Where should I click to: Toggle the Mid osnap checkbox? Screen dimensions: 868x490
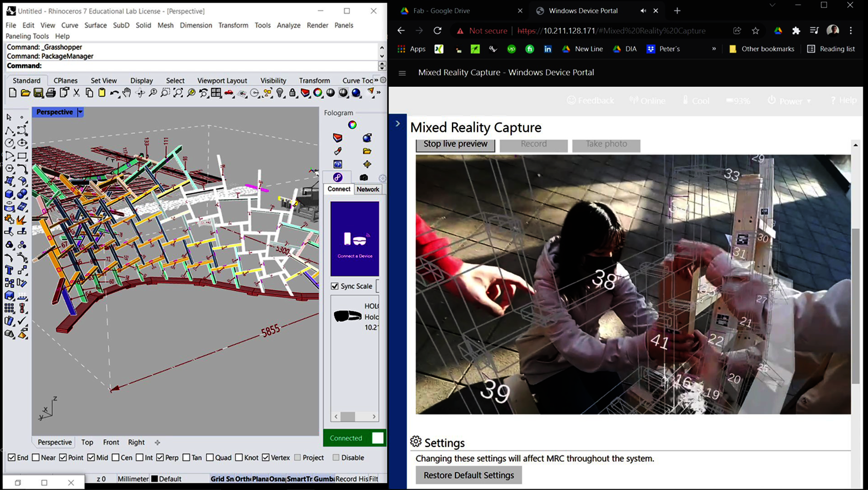pos(91,457)
